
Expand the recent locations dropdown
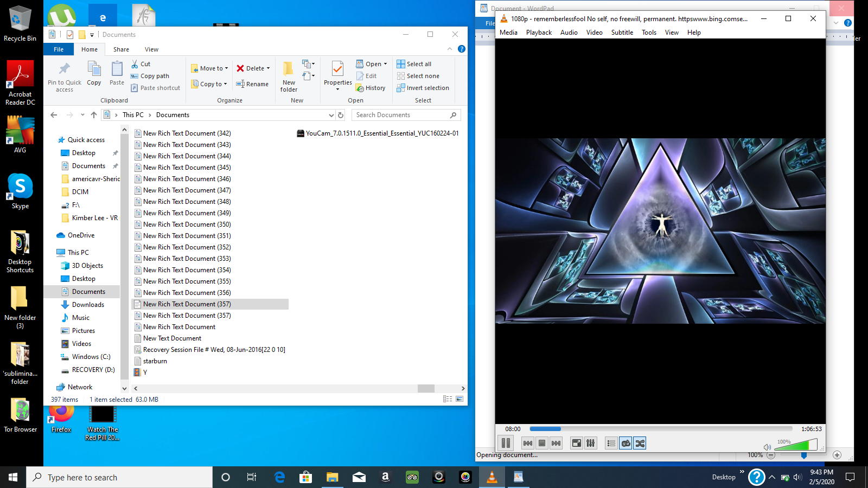coord(82,115)
